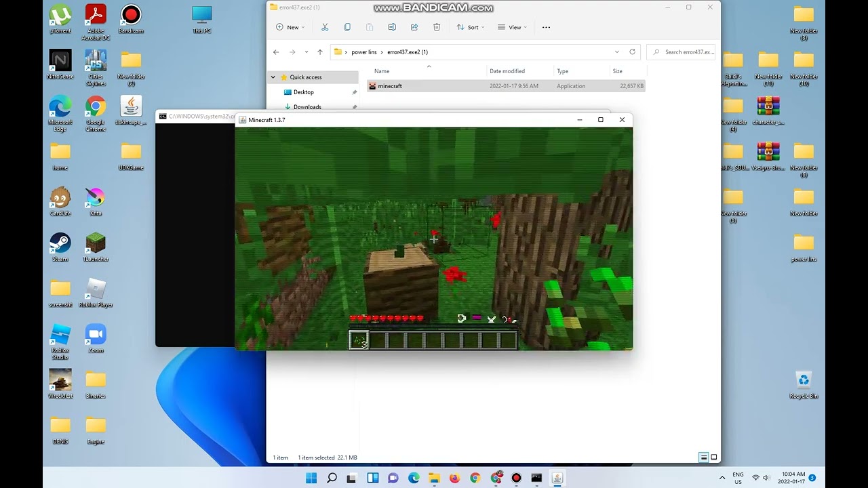868x488 pixels.
Task: Open the Adobe Acrobat DC desktop icon
Action: coord(96,22)
